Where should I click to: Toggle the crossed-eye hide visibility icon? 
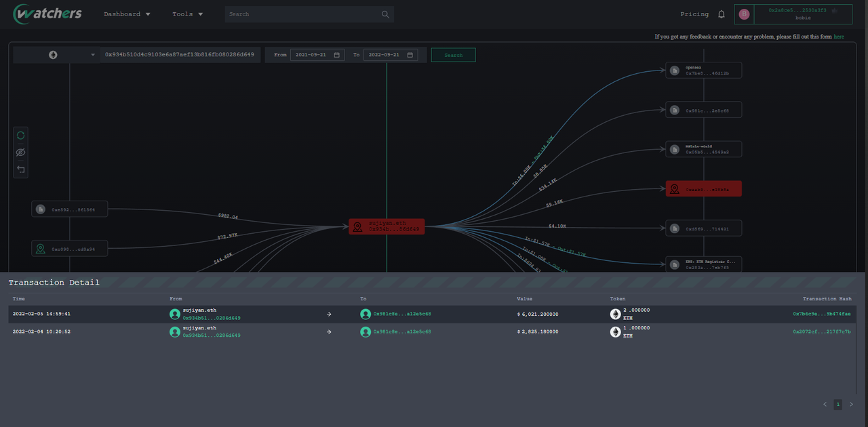coord(20,152)
